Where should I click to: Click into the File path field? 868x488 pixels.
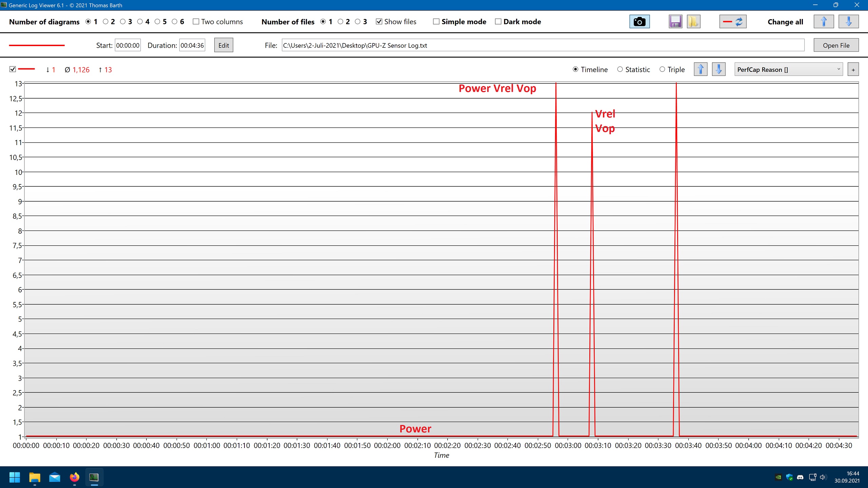click(x=543, y=45)
